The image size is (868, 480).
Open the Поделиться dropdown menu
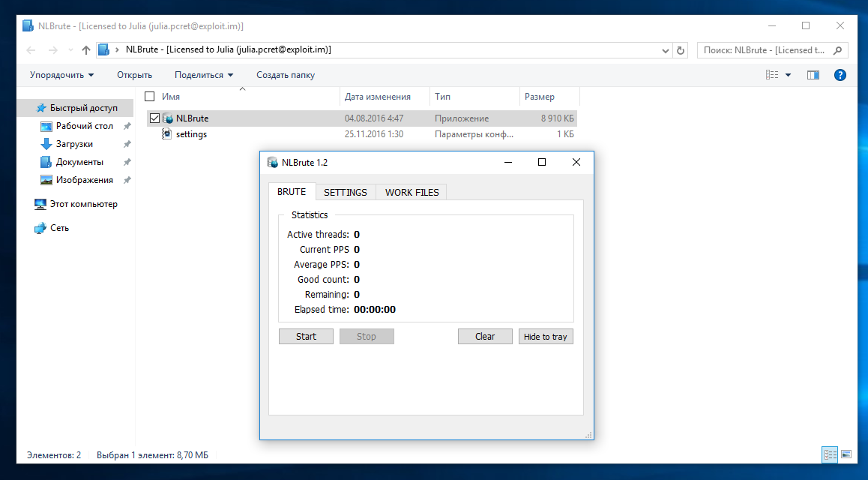click(x=203, y=75)
